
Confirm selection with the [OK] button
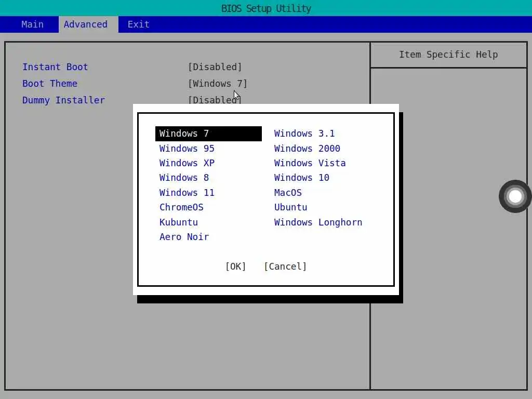pyautogui.click(x=236, y=267)
